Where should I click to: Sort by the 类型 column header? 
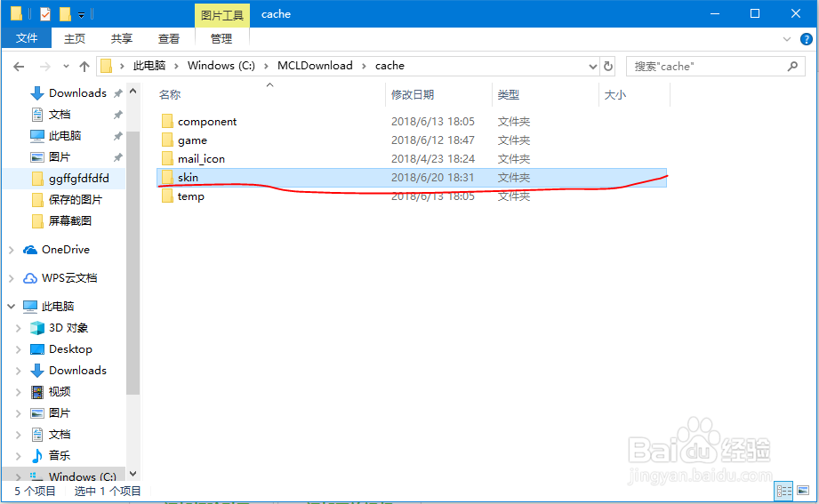click(x=509, y=94)
